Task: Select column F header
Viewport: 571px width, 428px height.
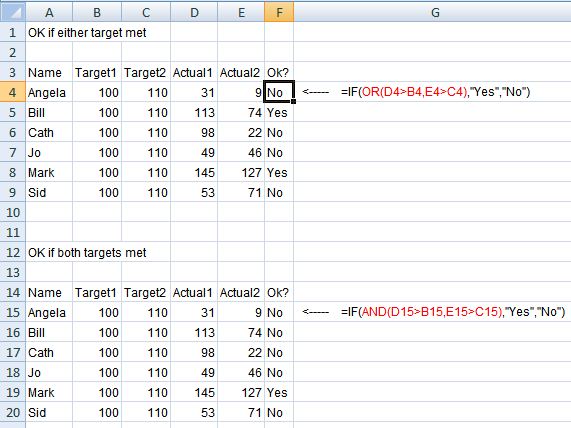Action: [279, 12]
